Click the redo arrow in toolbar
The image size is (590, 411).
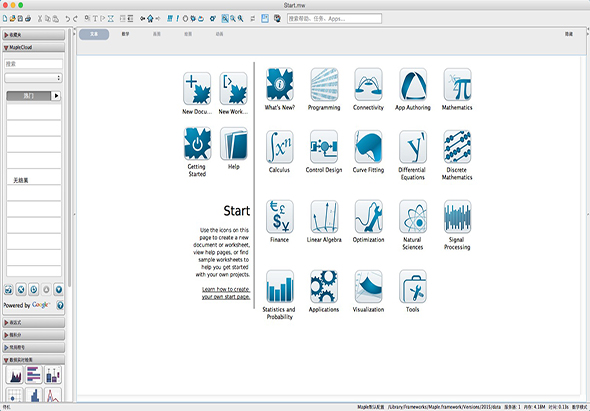(x=75, y=18)
